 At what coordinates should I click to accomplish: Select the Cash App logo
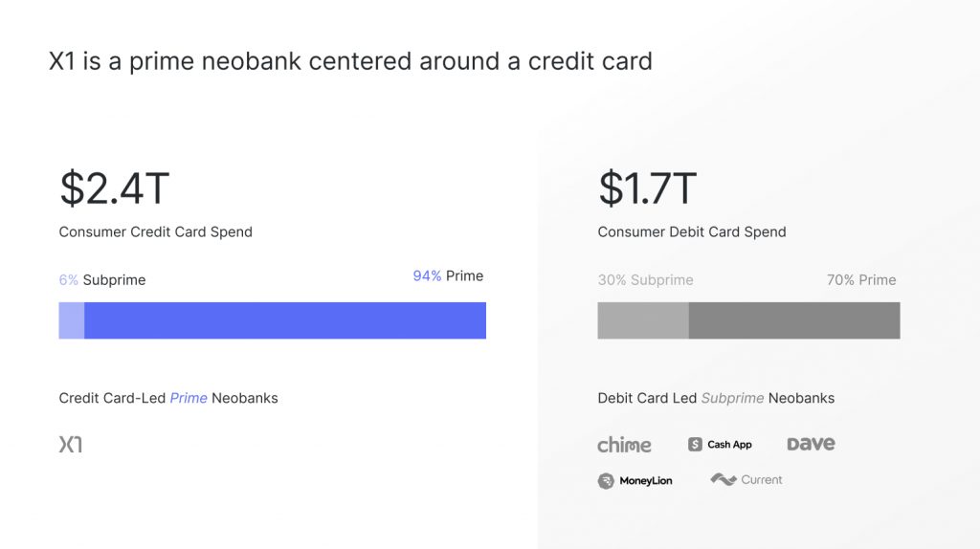point(720,444)
